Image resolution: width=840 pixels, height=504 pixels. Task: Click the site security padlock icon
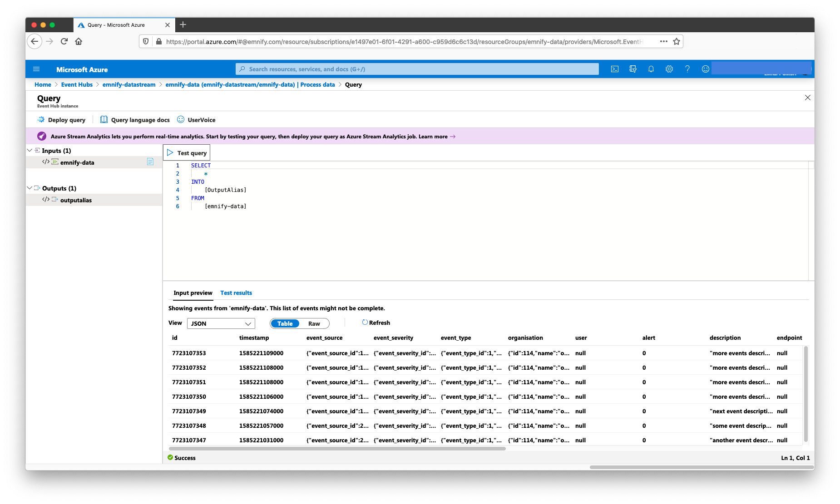158,41
